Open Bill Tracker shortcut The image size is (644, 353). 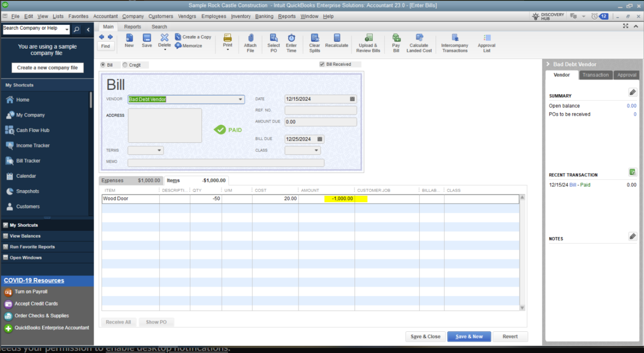click(28, 161)
